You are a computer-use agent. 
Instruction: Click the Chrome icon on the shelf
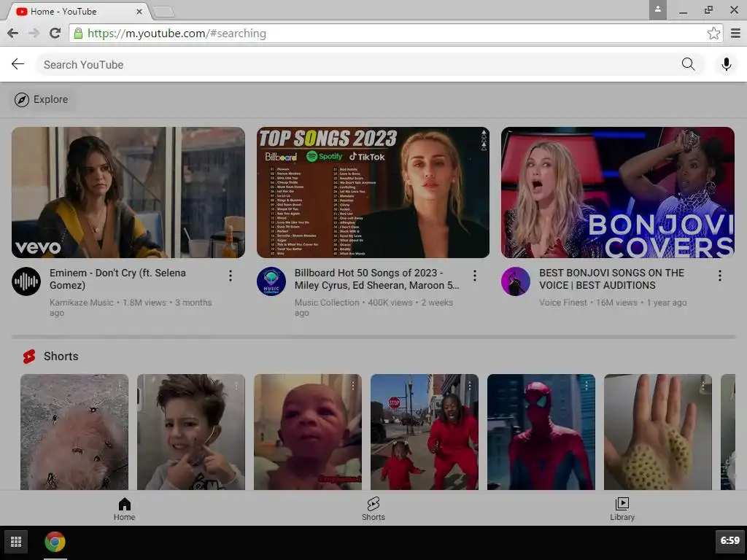55,542
